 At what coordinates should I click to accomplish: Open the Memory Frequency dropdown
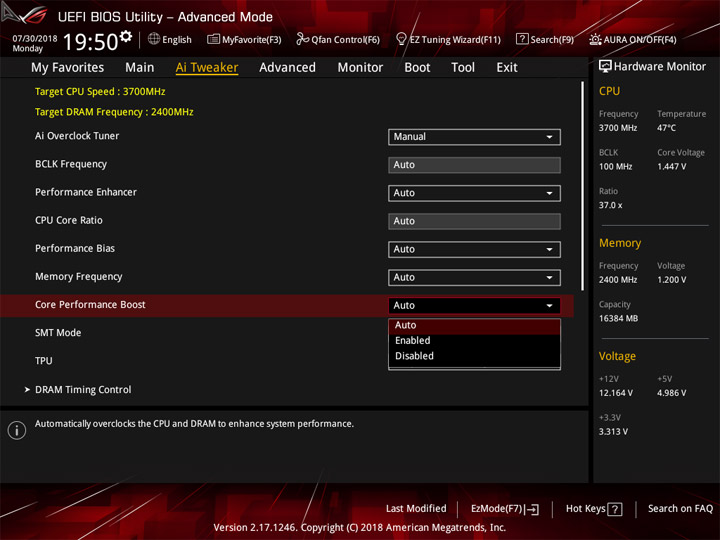(x=474, y=277)
